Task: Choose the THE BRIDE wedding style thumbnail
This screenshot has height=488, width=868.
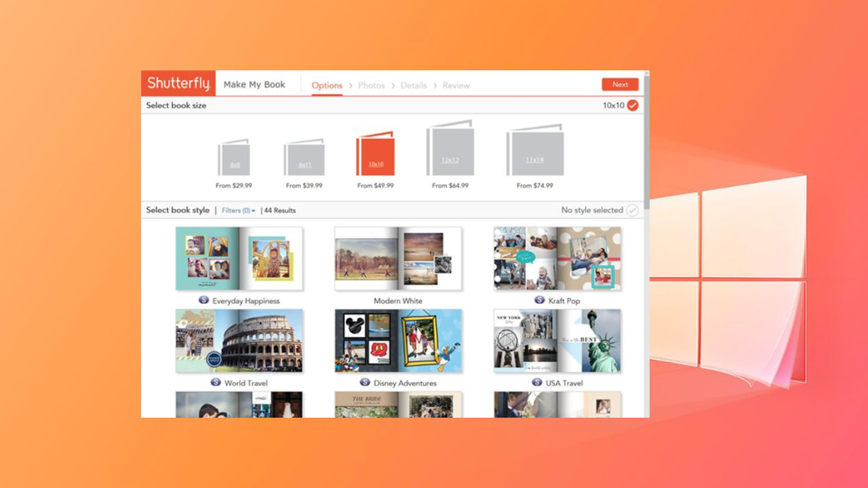Action: pos(398,404)
